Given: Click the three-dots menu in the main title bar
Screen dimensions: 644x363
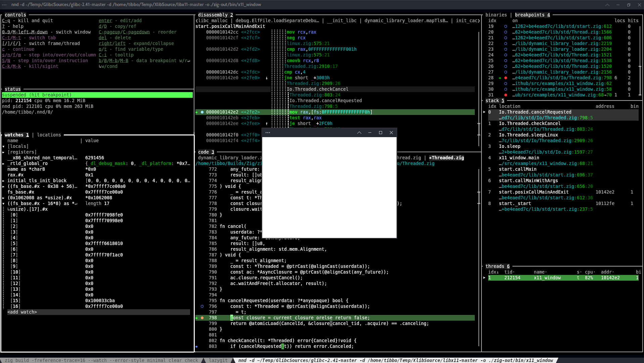Looking at the screenshot, I should pos(4,5).
